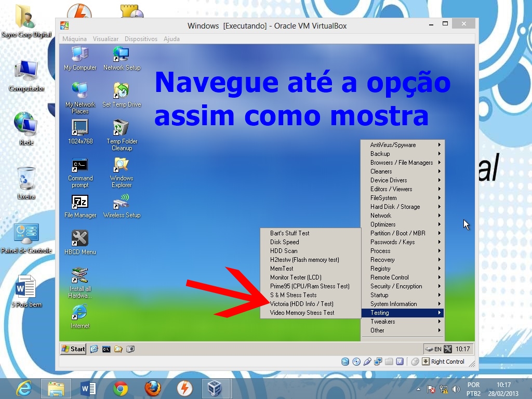532x399 pixels.
Task: Open Temp Folder Cleanup icon
Action: tap(122, 135)
